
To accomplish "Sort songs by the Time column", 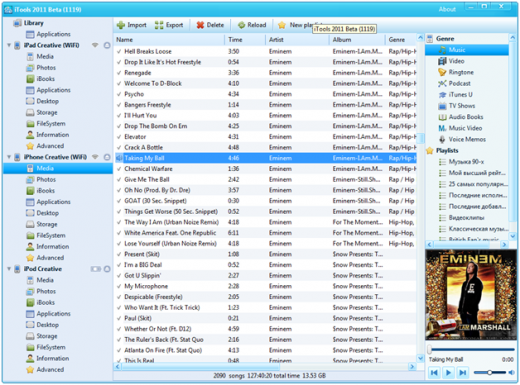I will tap(245, 40).
